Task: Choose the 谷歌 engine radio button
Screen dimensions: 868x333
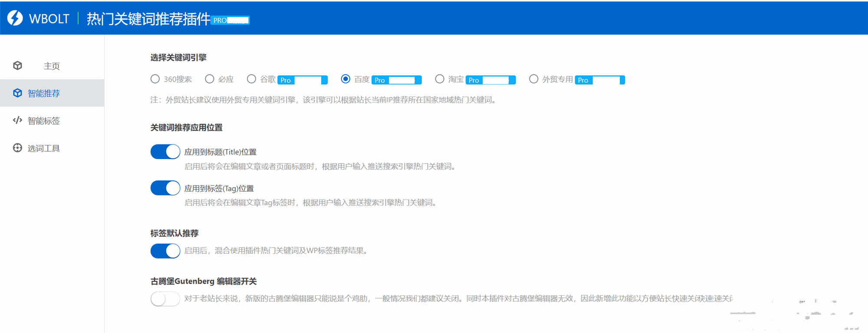Action: click(x=251, y=79)
